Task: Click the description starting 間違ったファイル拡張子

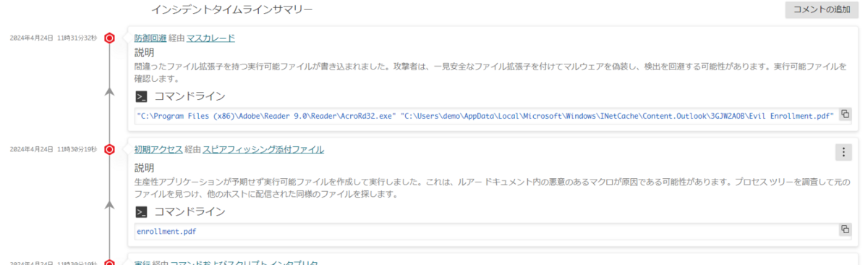Action: (490, 72)
